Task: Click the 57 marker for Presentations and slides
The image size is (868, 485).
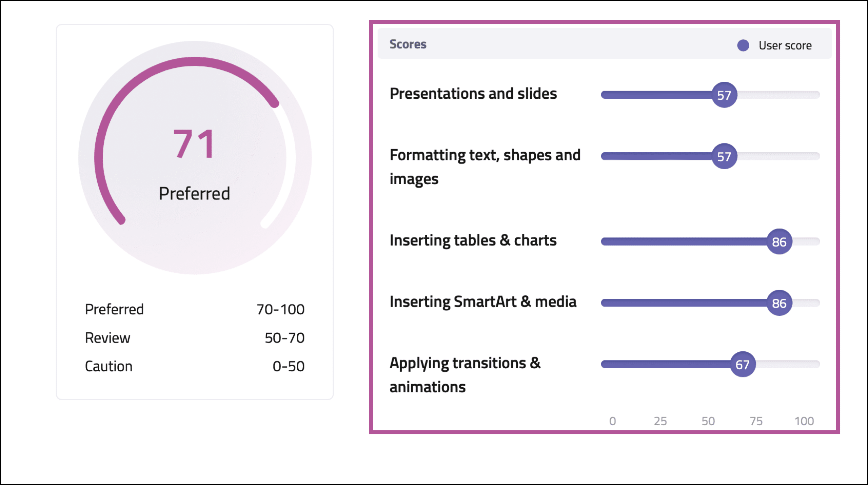Action: [x=724, y=95]
